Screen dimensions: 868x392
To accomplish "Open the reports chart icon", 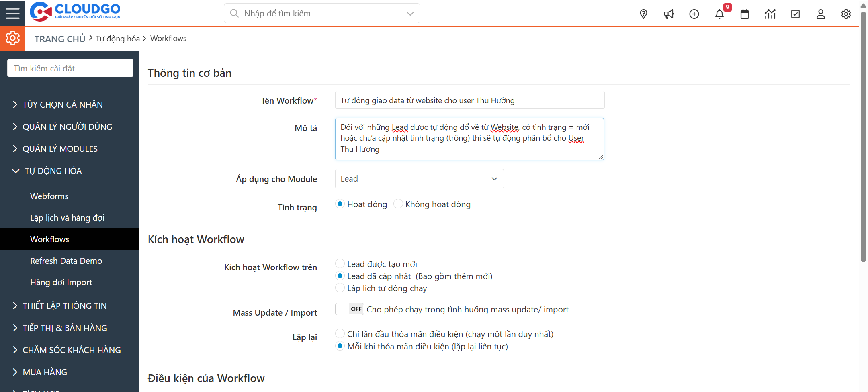I will pos(770,14).
